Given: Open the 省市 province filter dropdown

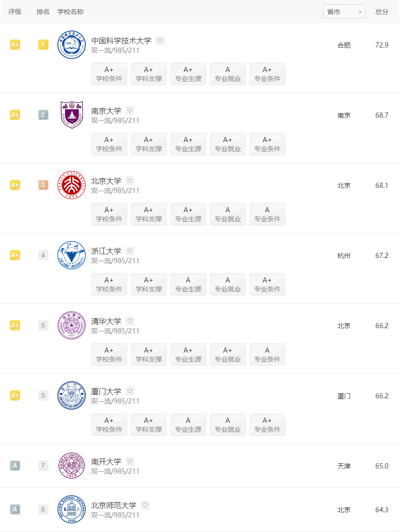Looking at the screenshot, I should coord(344,12).
